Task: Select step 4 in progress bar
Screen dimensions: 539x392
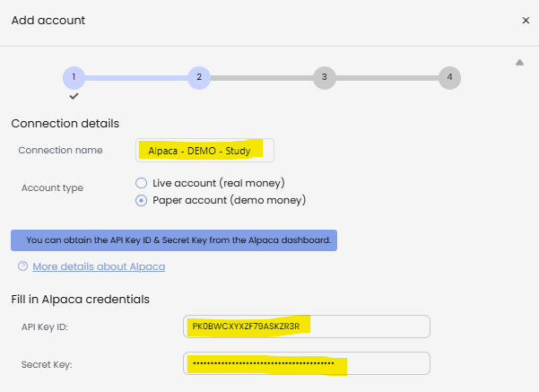Action: 449,78
